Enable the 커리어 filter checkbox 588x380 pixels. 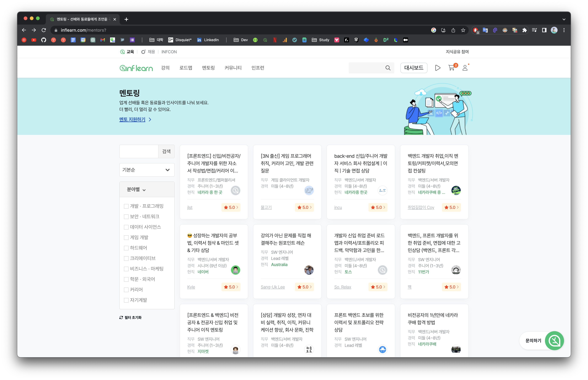[126, 290]
